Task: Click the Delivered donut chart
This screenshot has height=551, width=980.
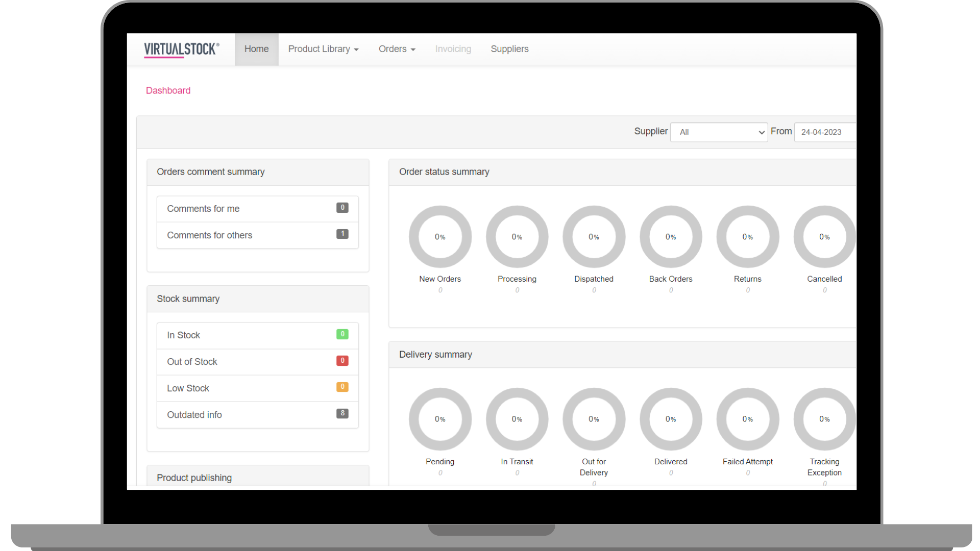Action: 671,419
